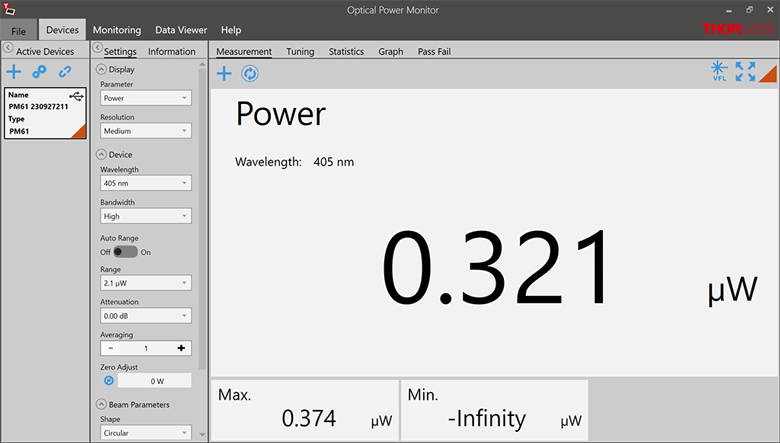Open the Monitoring menu

coord(117,30)
